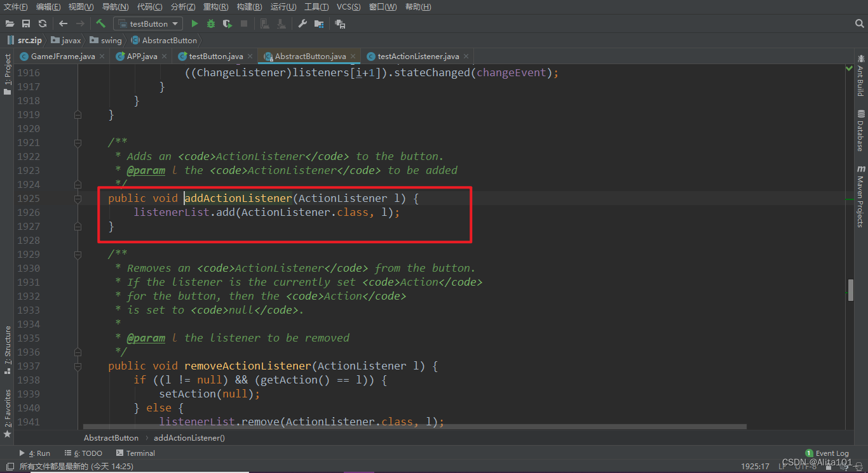Open Project Structure folder icon
The height and width of the screenshot is (473, 868).
(x=319, y=23)
